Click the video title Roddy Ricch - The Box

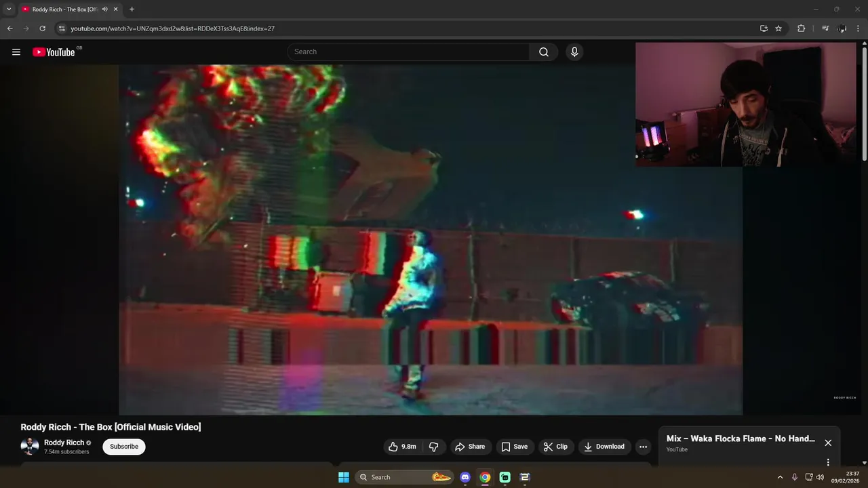coord(111,427)
